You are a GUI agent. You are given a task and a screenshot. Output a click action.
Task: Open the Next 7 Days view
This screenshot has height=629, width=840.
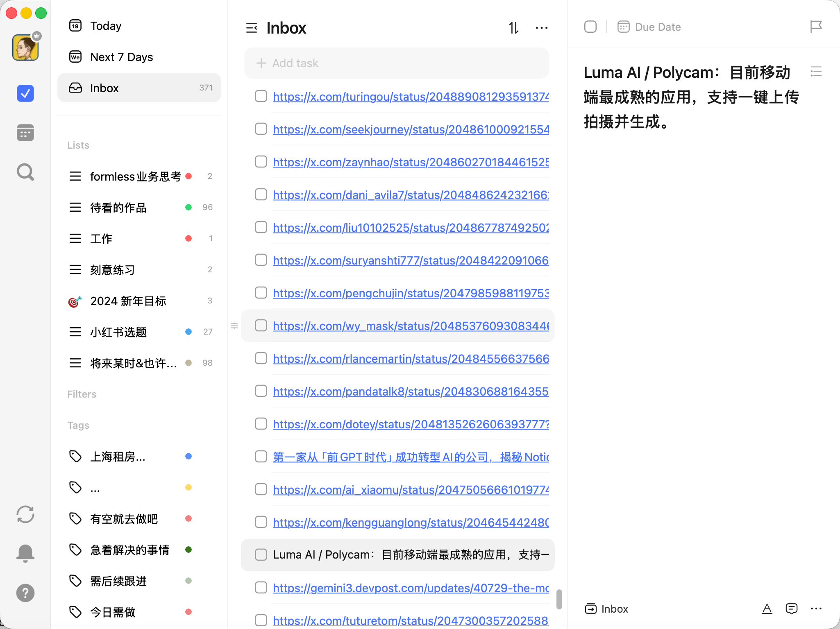pos(139,57)
